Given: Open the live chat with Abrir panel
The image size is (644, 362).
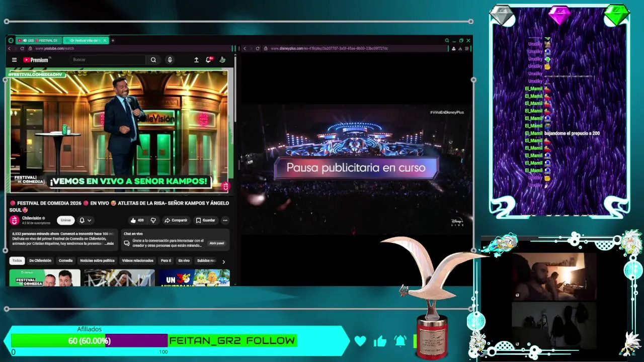Looking at the screenshot, I should 217,243.
